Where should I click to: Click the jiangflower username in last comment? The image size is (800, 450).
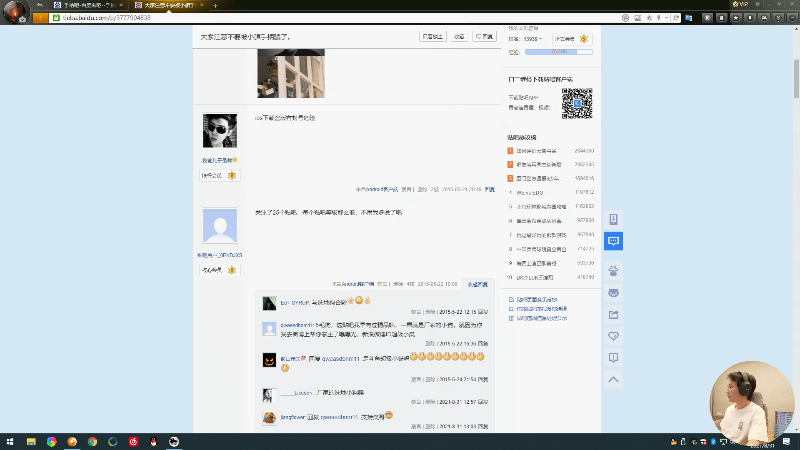click(x=293, y=417)
